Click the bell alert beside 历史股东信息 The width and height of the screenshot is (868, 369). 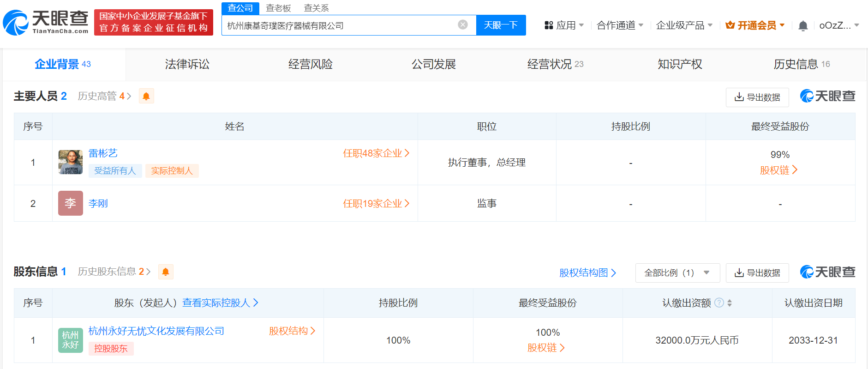point(166,272)
